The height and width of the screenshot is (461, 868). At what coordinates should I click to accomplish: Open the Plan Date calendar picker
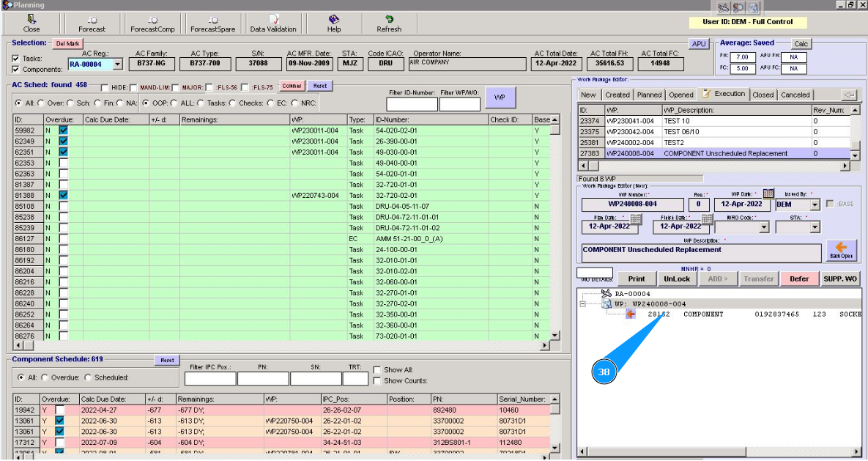pyautogui.click(x=636, y=219)
